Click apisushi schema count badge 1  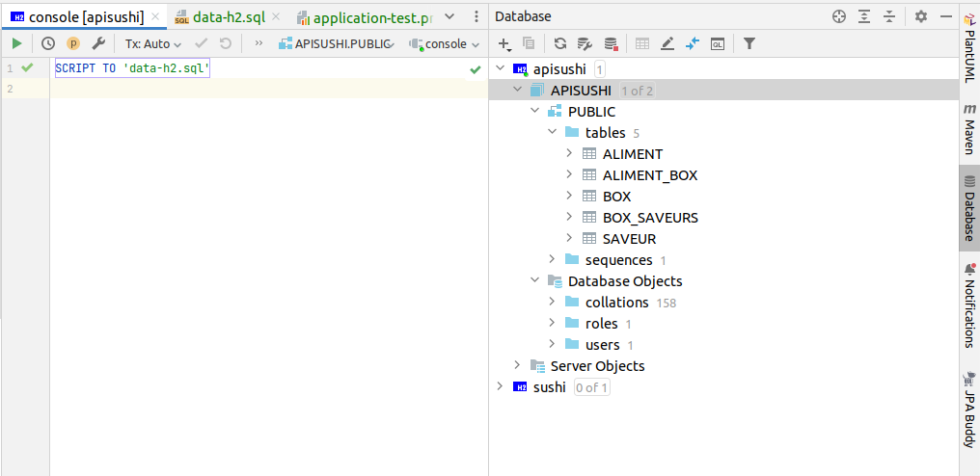coord(599,69)
